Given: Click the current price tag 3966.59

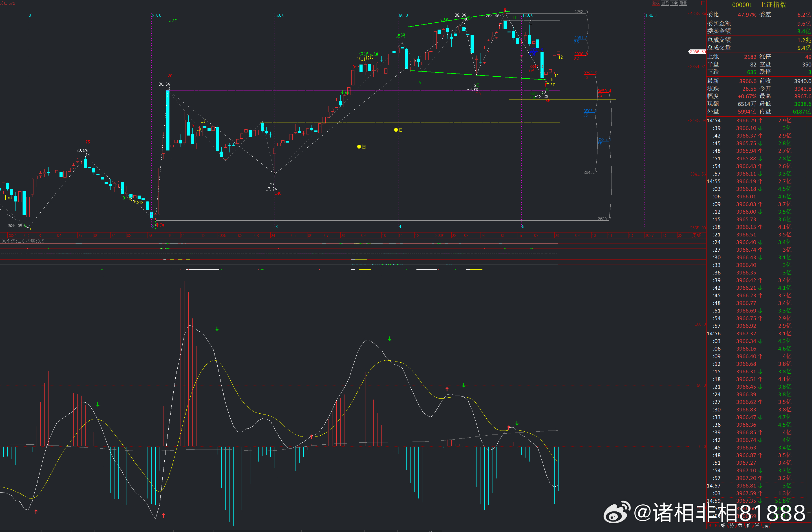Looking at the screenshot, I should 697,52.
